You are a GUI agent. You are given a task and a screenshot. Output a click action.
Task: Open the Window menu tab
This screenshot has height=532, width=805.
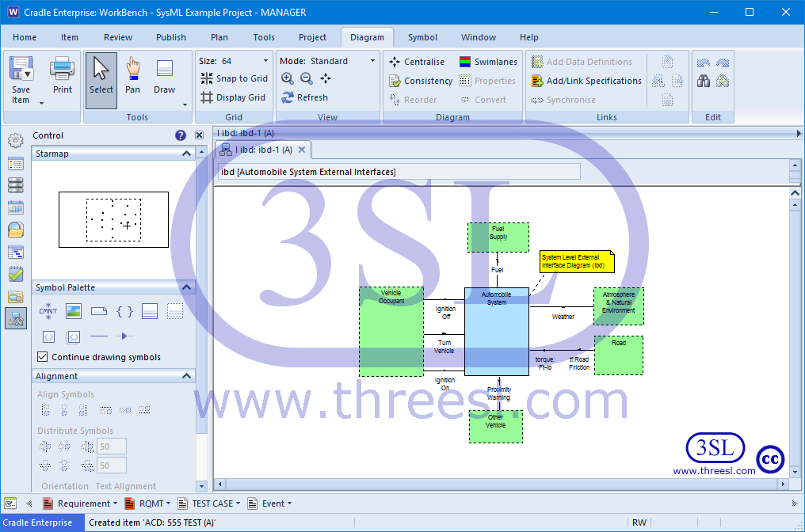pos(479,37)
